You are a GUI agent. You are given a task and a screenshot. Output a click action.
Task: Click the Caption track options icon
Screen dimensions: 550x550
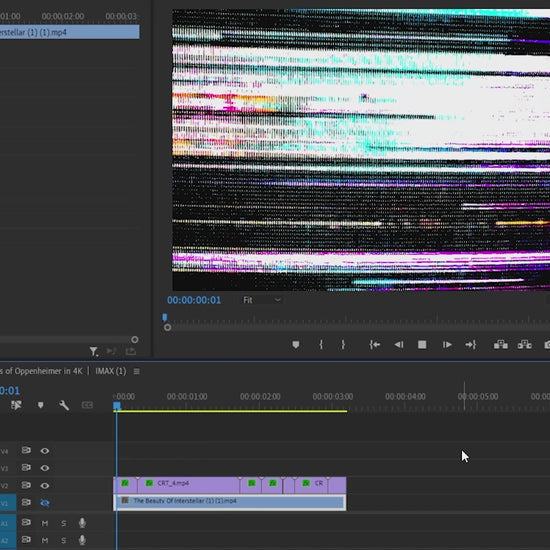87,405
